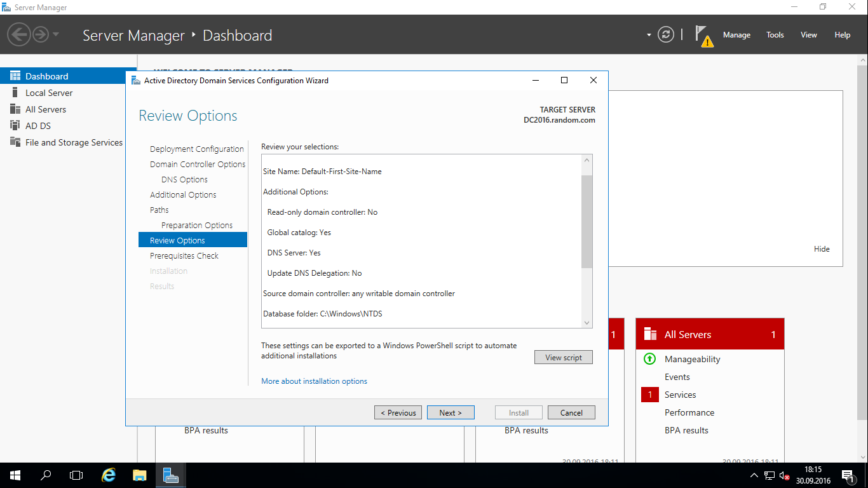Viewport: 868px width, 488px height.
Task: Click the 'Update DNS Delegation: No' line
Action: (314, 273)
